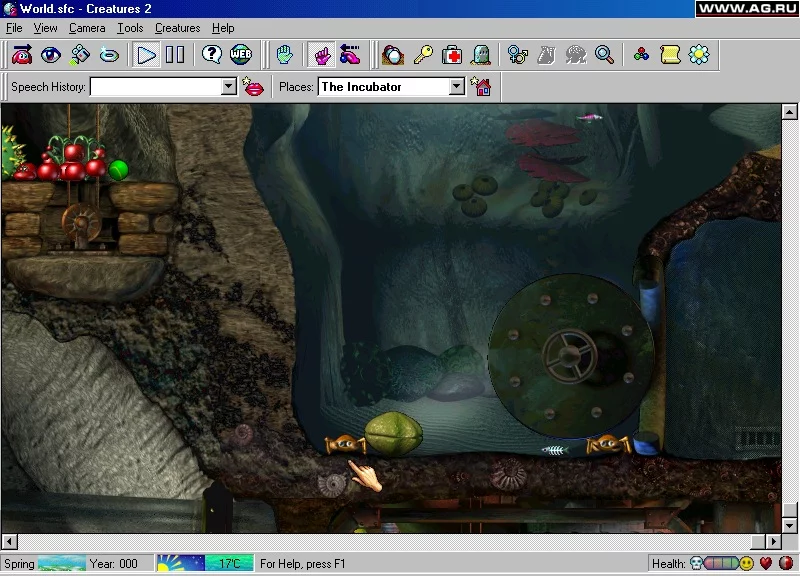Click the horizontal scrollbar left arrow

10,541
